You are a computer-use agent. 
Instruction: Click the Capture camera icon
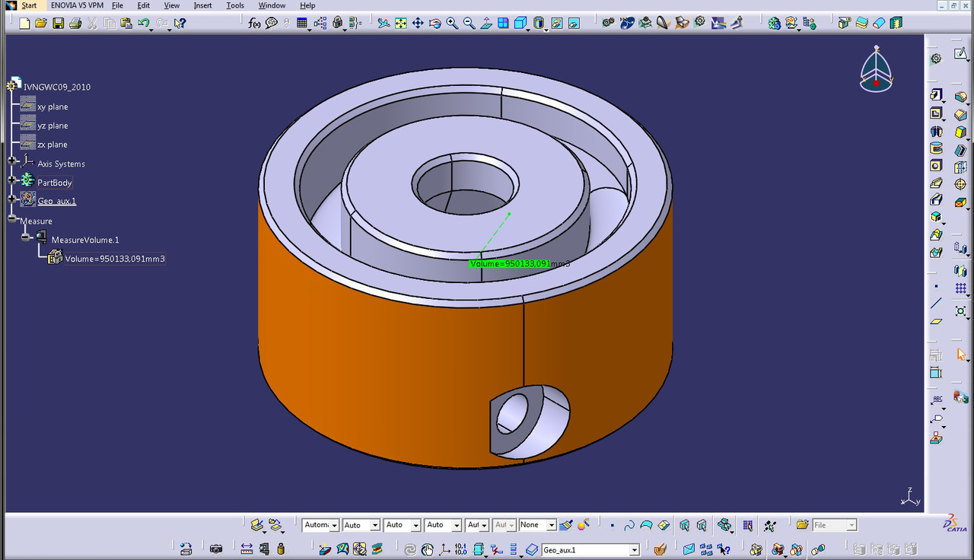click(216, 549)
